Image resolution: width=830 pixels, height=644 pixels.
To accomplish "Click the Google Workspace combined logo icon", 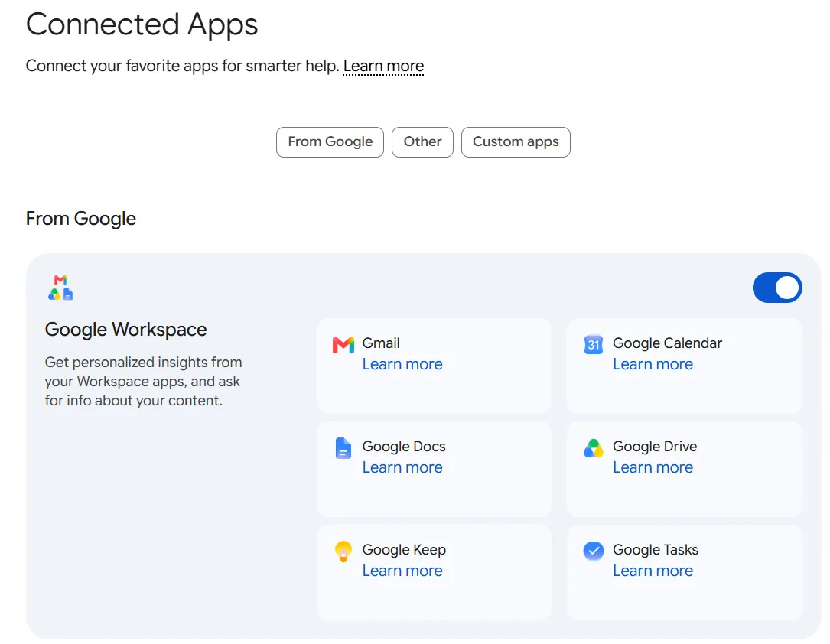I will [x=60, y=288].
